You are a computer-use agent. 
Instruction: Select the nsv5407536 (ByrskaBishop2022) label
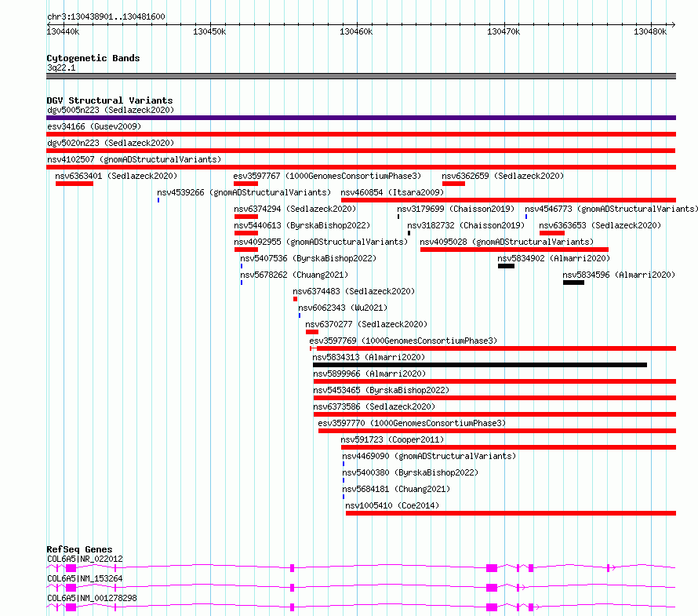(x=308, y=258)
